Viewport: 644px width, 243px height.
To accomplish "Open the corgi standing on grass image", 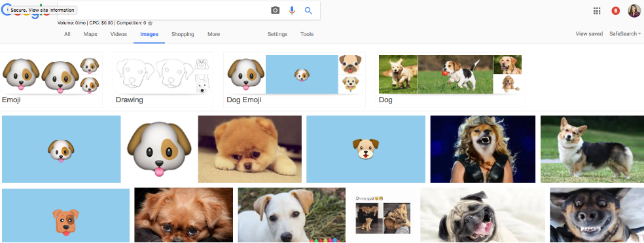I will 592,149.
